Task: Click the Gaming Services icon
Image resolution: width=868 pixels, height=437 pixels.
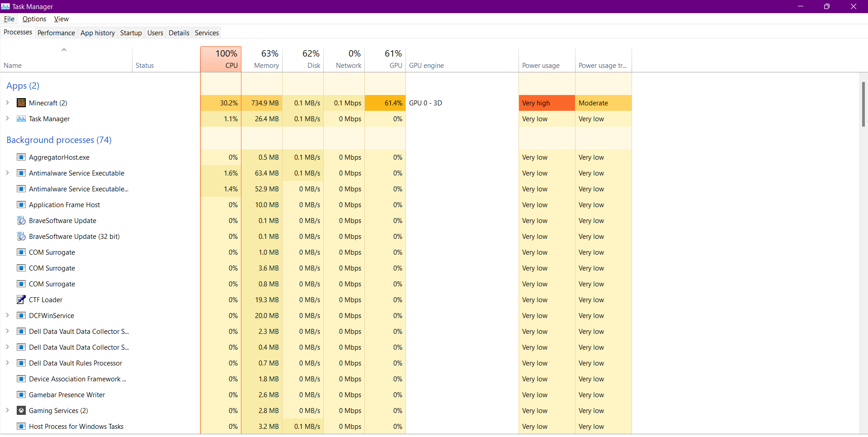Action: (x=21, y=411)
